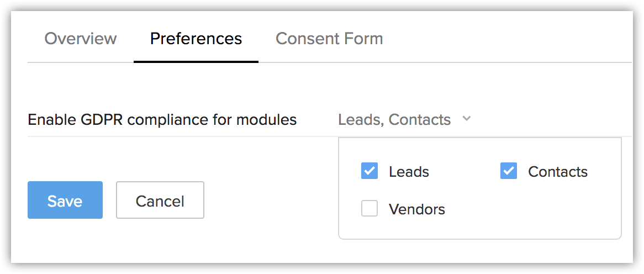Enable the Vendors module checkbox
This screenshot has height=274, width=644.
369,209
